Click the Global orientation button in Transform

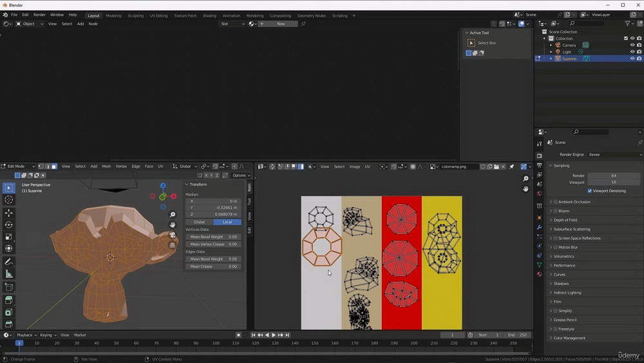(x=199, y=222)
